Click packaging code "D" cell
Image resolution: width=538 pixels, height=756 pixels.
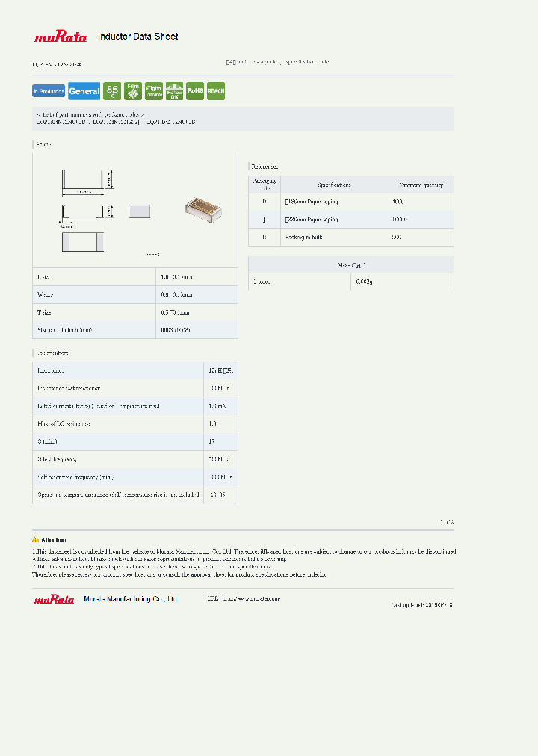click(x=265, y=202)
